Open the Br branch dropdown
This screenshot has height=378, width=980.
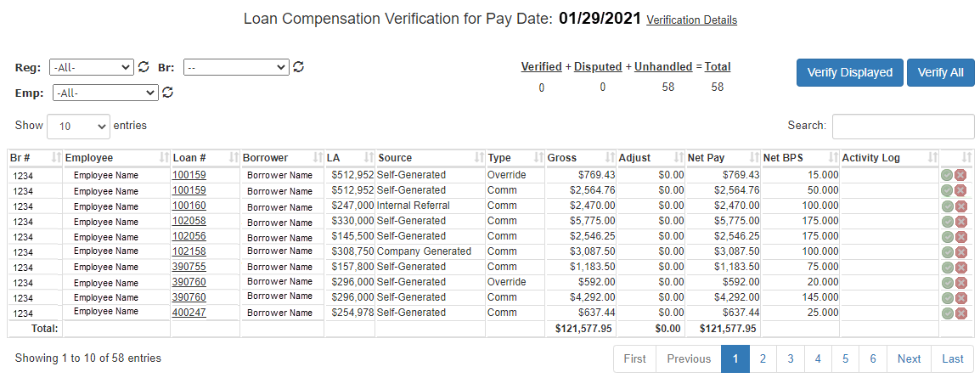(x=236, y=67)
